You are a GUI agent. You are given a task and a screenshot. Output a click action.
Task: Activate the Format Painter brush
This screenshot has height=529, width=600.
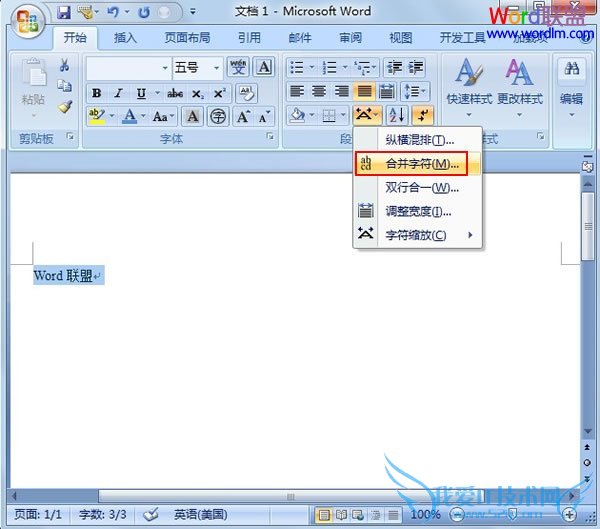65,107
